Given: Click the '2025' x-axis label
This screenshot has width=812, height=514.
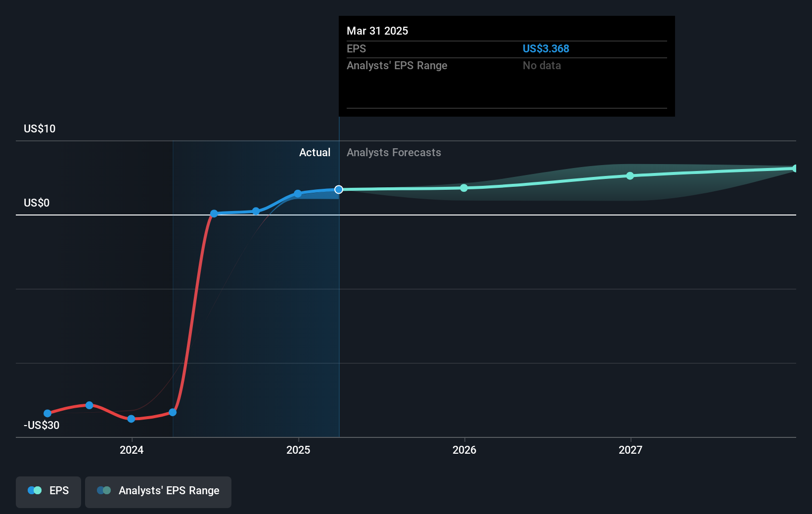Looking at the screenshot, I should 298,450.
